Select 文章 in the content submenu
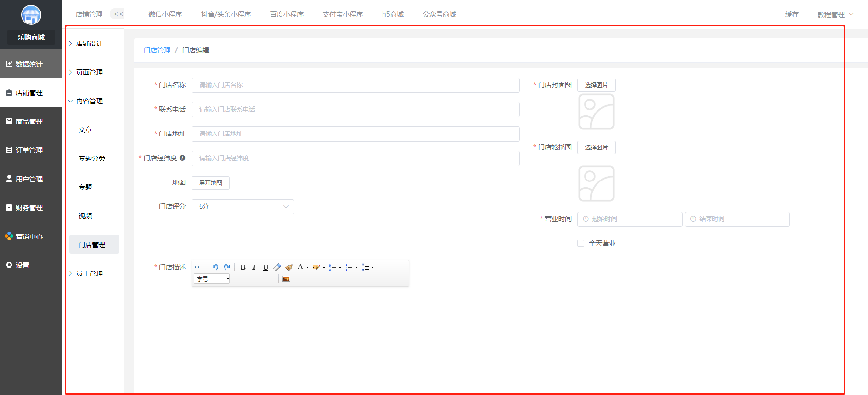 [x=85, y=130]
